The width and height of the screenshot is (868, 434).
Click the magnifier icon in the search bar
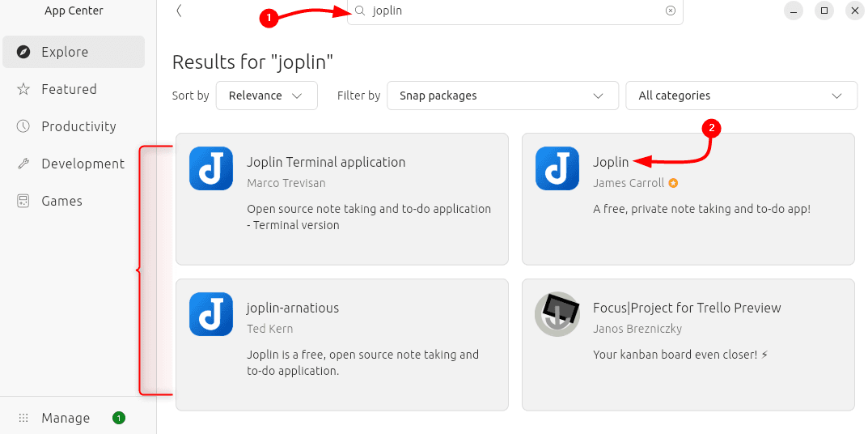tap(361, 11)
